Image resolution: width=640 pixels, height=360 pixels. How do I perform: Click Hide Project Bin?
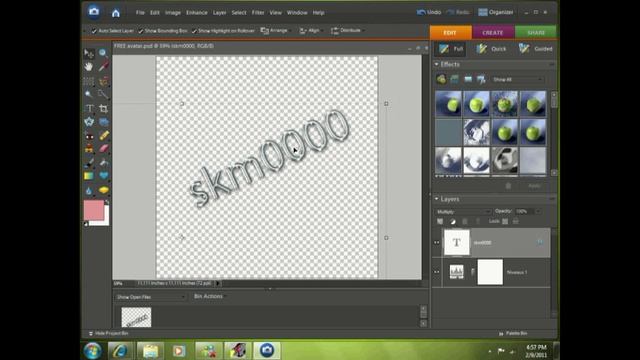click(x=108, y=333)
